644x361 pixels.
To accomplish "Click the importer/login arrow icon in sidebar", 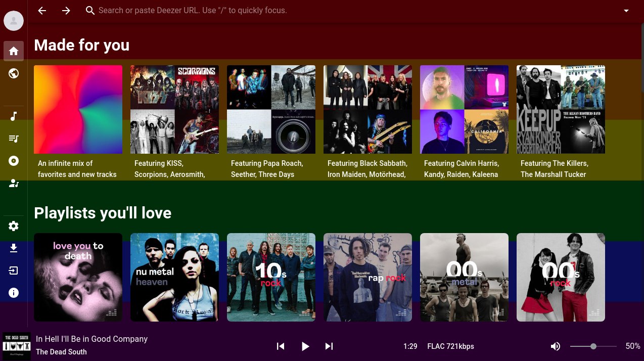I will (14, 270).
